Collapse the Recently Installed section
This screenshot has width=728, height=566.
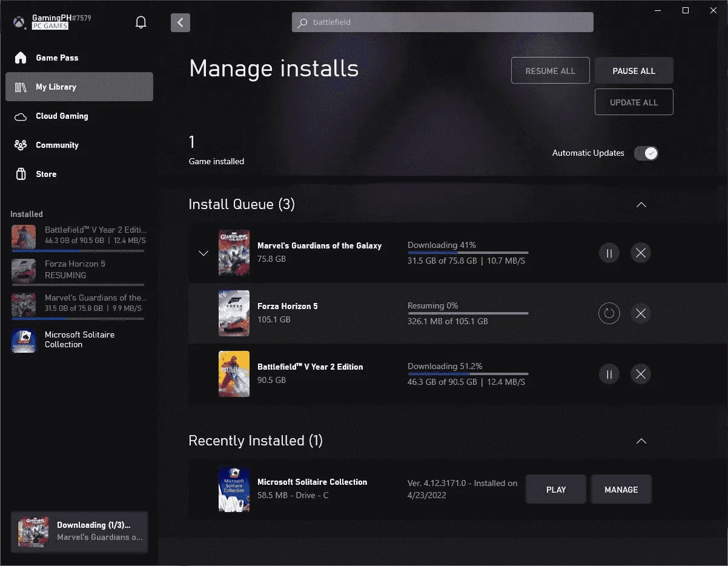point(641,441)
